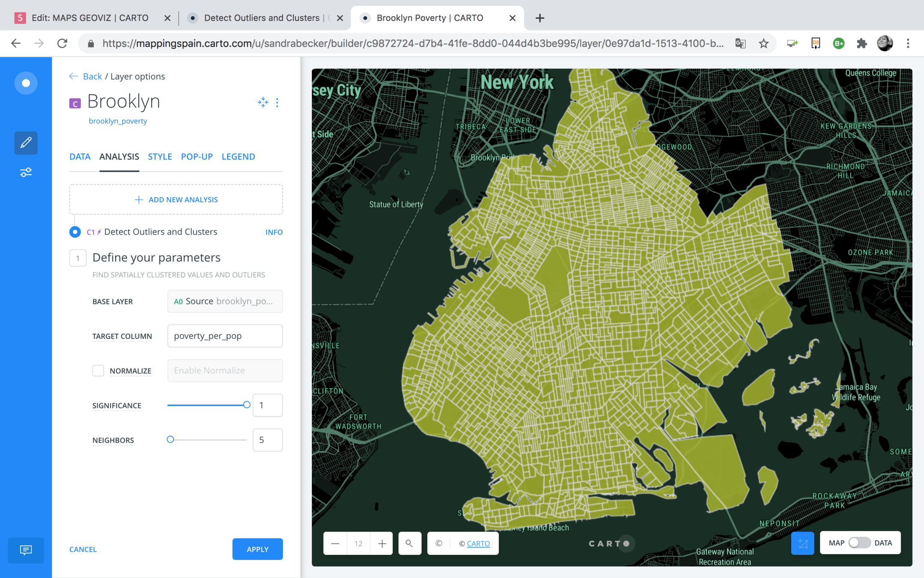The width and height of the screenshot is (924, 578).
Task: Expand the disabled Enable Normalize dropdown
Action: pyautogui.click(x=225, y=370)
